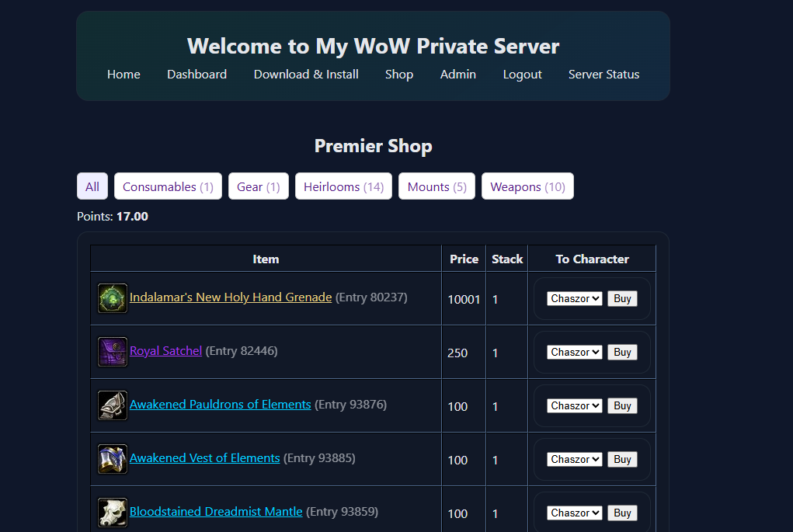Click the Bloodstained Dreadmist Mantle skull icon
The width and height of the screenshot is (793, 532).
pos(113,513)
